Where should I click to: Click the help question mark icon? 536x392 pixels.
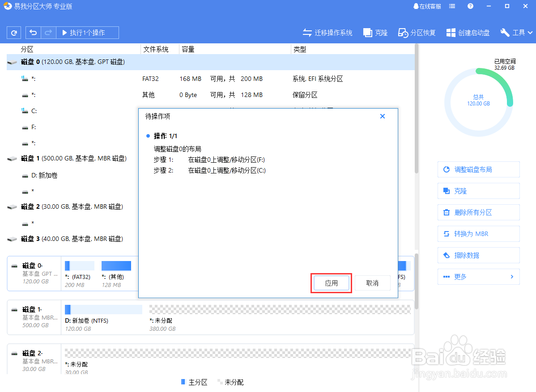coord(470,6)
